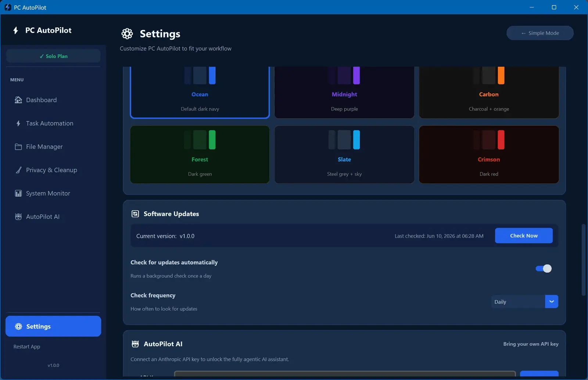This screenshot has height=380, width=588.
Task: Click the System Monitor chart icon
Action: click(x=18, y=193)
